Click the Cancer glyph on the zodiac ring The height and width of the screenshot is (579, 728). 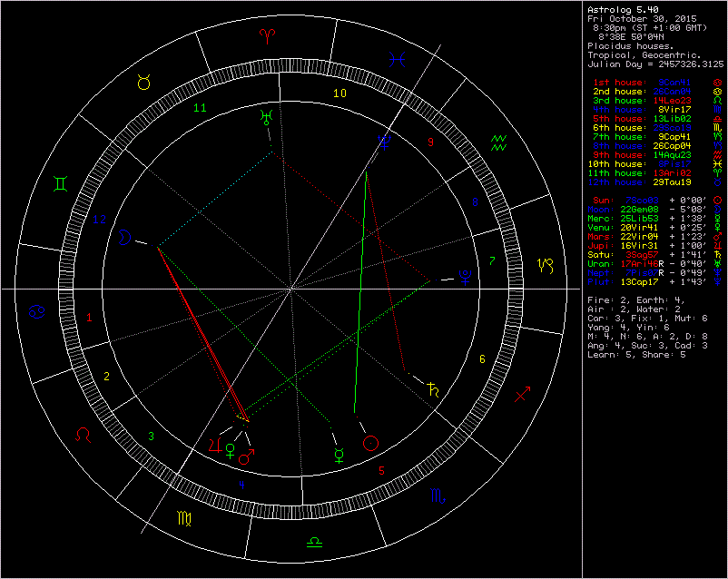pos(36,311)
